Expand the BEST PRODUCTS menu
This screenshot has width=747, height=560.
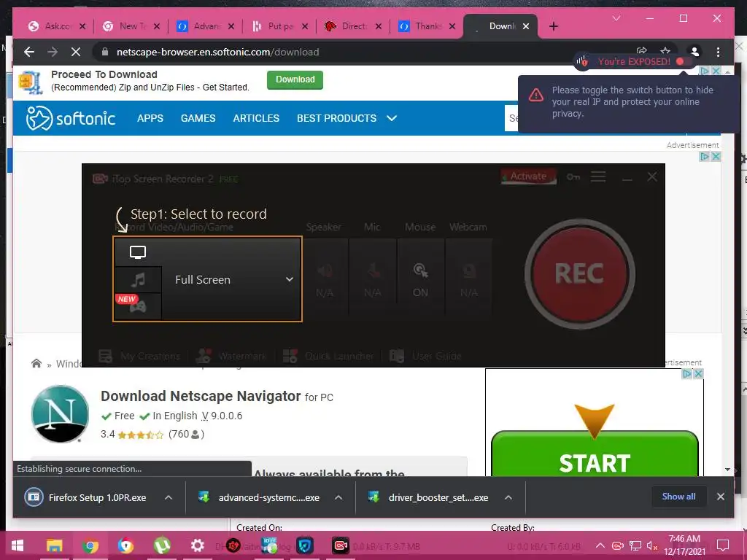347,118
